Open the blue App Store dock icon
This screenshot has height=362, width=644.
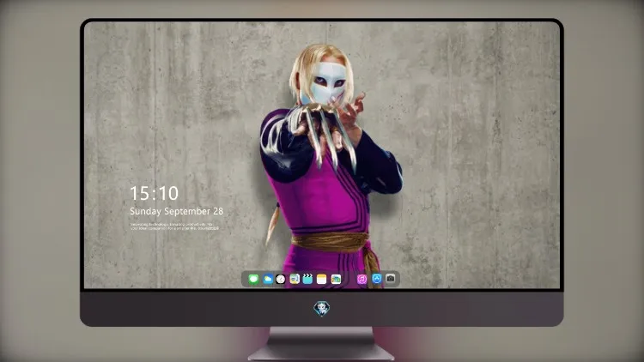377,279
